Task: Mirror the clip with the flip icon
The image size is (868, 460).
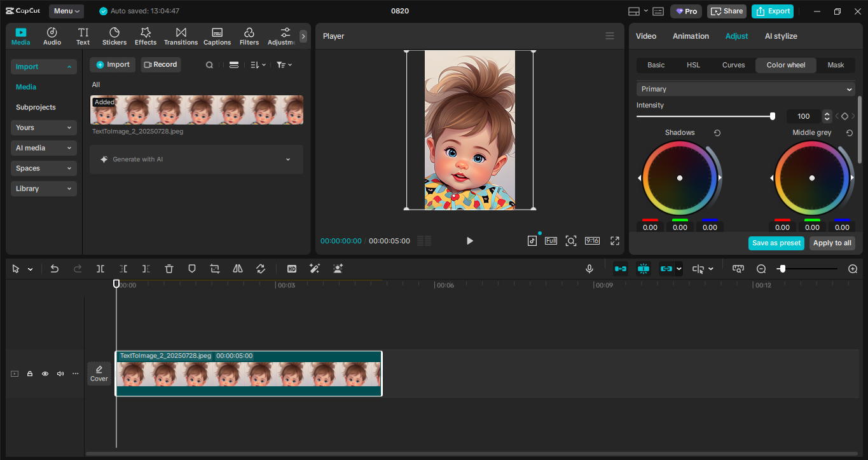Action: pyautogui.click(x=237, y=269)
